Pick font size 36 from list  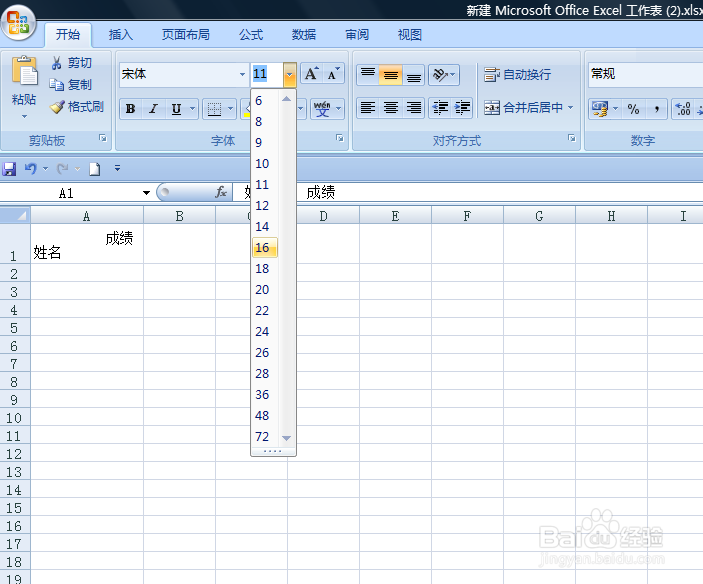pyautogui.click(x=265, y=395)
